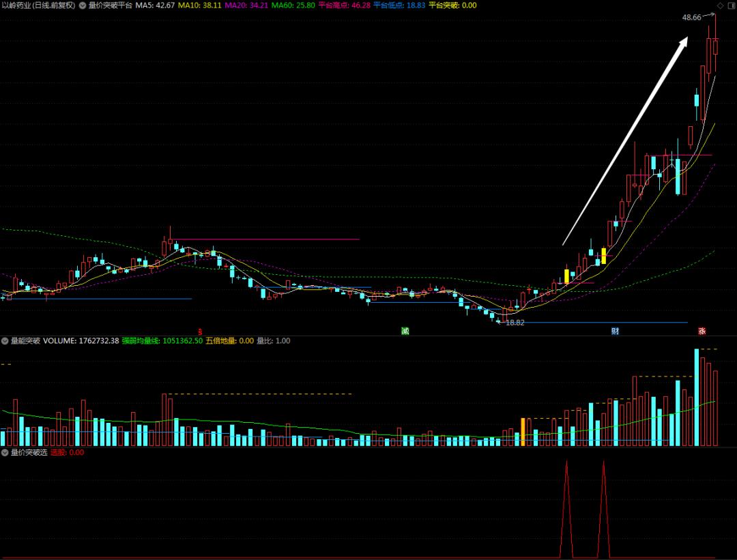Click the left diamond icon at top right
Viewport: 737px width, 560px height.
pyautogui.click(x=721, y=5)
